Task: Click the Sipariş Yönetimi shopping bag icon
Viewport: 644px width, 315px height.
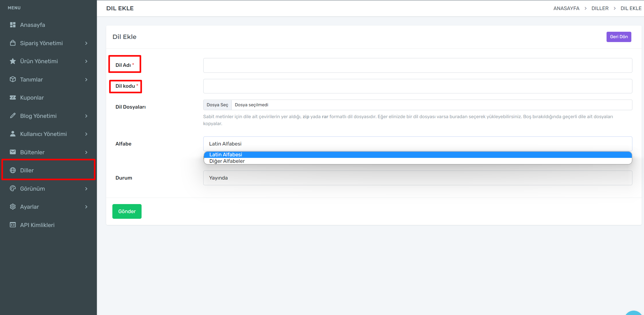Action: pos(13,43)
